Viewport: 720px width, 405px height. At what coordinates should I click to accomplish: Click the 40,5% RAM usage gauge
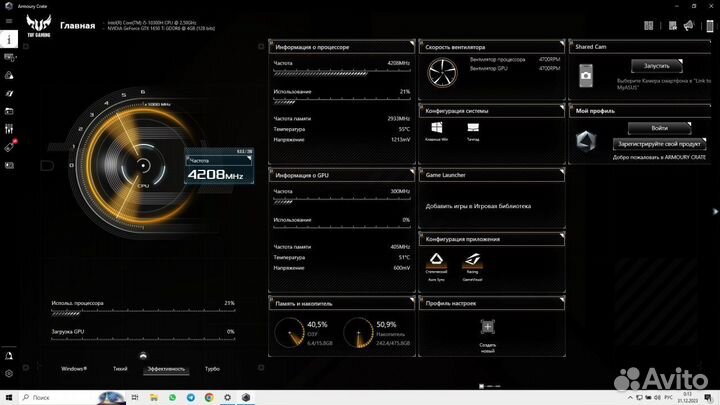(x=290, y=332)
